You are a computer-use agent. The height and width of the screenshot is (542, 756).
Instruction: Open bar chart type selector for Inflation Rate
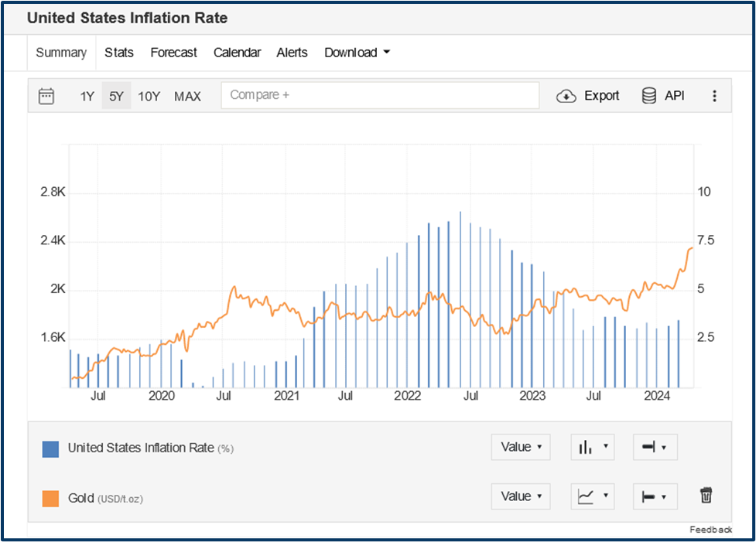point(592,447)
